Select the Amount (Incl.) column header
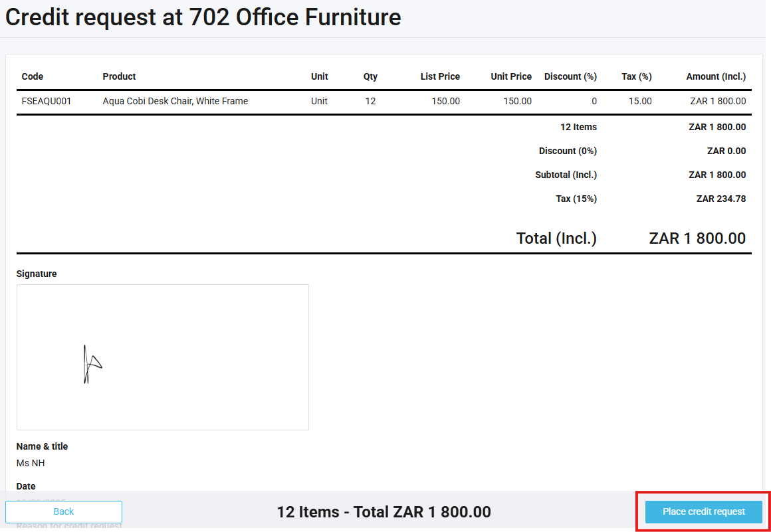Viewport: 771px width, 532px height. tap(715, 76)
